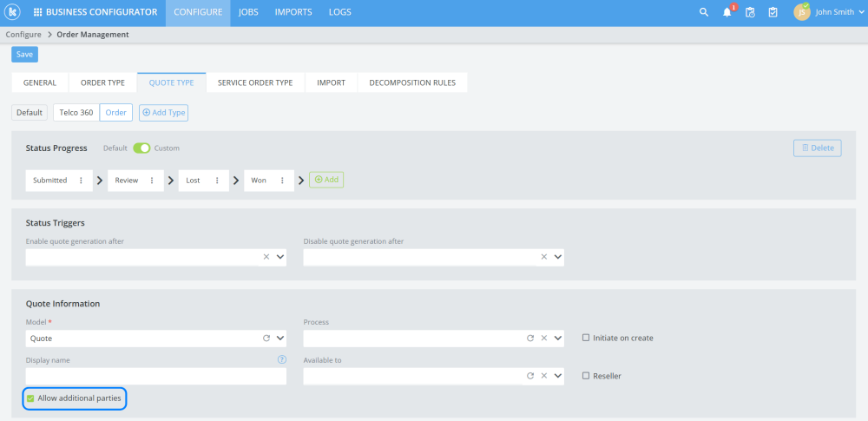The image size is (868, 421).
Task: Add a new status step
Action: point(326,180)
